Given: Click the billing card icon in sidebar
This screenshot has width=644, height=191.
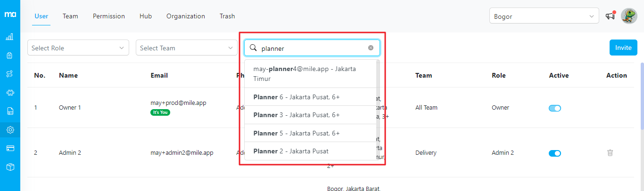Looking at the screenshot, I should [9, 148].
